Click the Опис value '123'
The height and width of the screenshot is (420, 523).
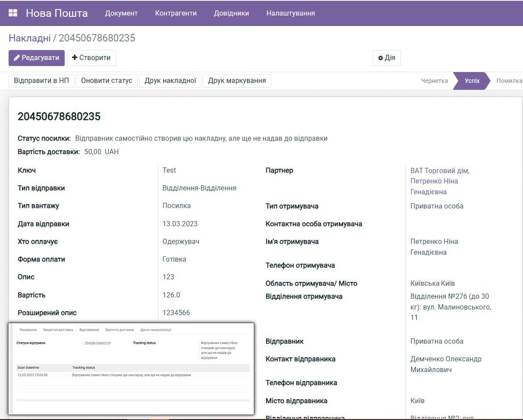168,277
